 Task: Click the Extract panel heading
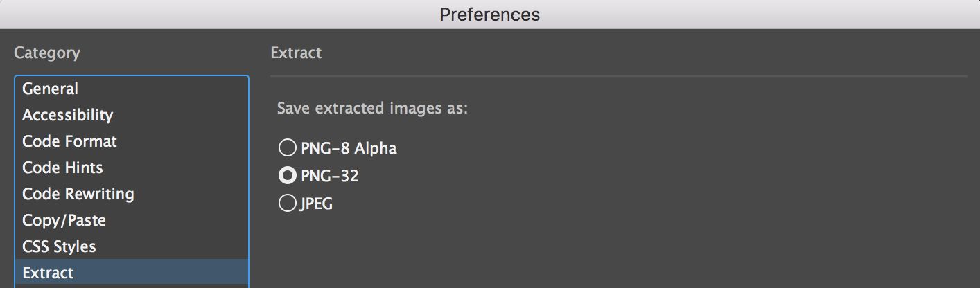coord(296,53)
